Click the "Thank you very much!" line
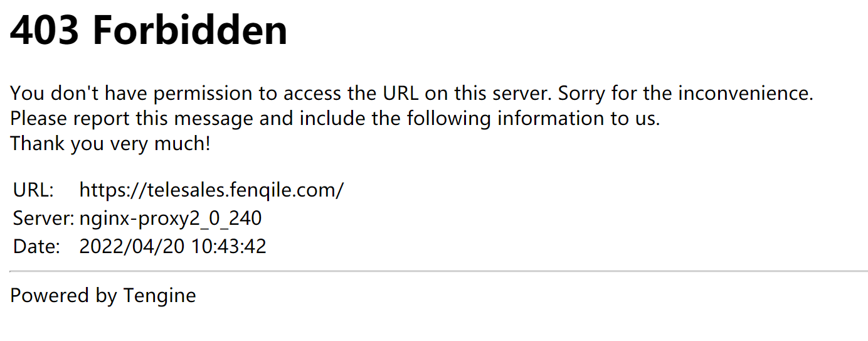The height and width of the screenshot is (341, 868). [x=110, y=143]
